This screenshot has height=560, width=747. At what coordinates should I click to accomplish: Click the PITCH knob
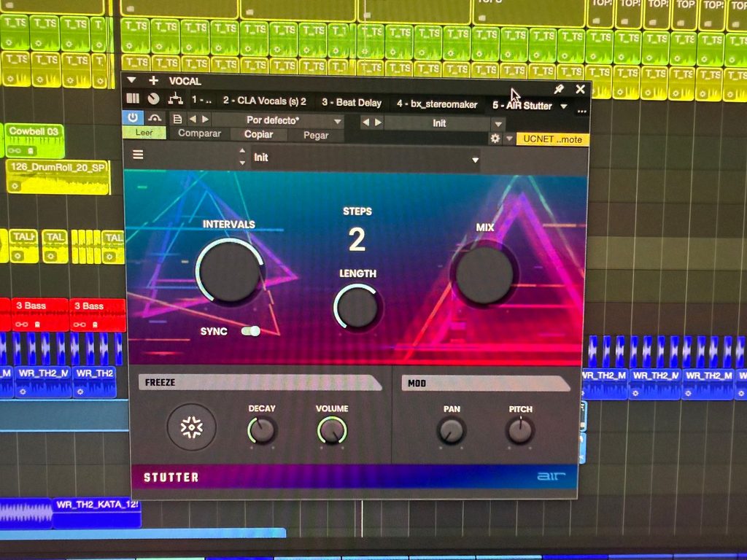click(520, 431)
